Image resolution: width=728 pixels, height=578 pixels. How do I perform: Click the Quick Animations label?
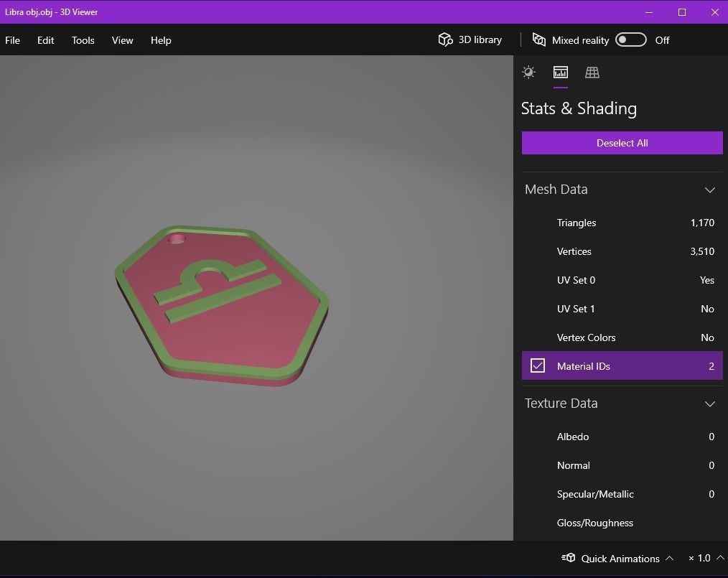point(620,559)
